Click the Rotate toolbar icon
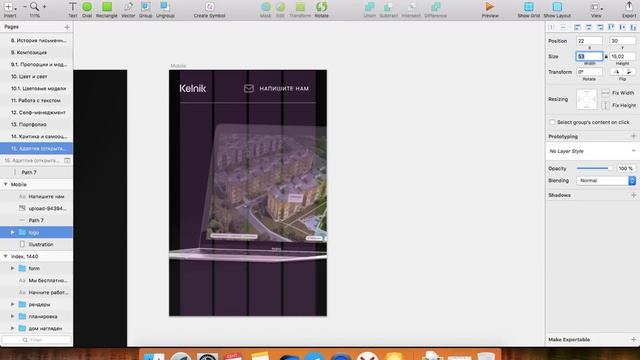The image size is (640, 360). pos(322,10)
